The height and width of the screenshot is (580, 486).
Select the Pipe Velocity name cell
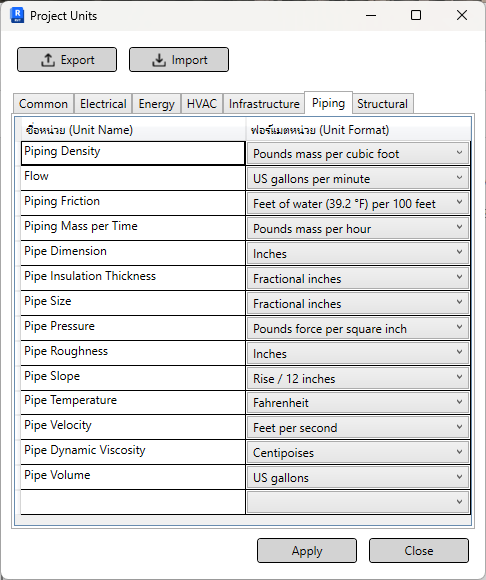point(133,427)
